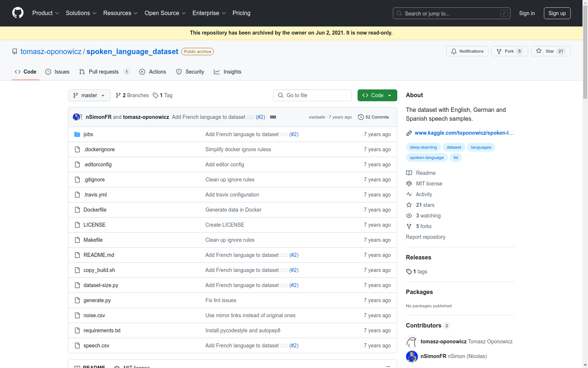Click the eadaafe commit hash
This screenshot has width=588, height=368.
pos(317,117)
